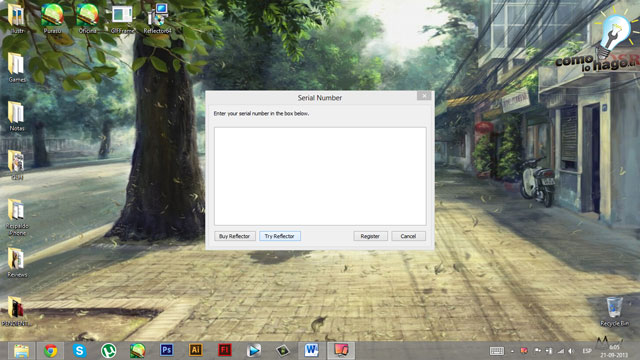The height and width of the screenshot is (360, 640).
Task: Open uTorrent from the taskbar
Action: [x=109, y=351]
